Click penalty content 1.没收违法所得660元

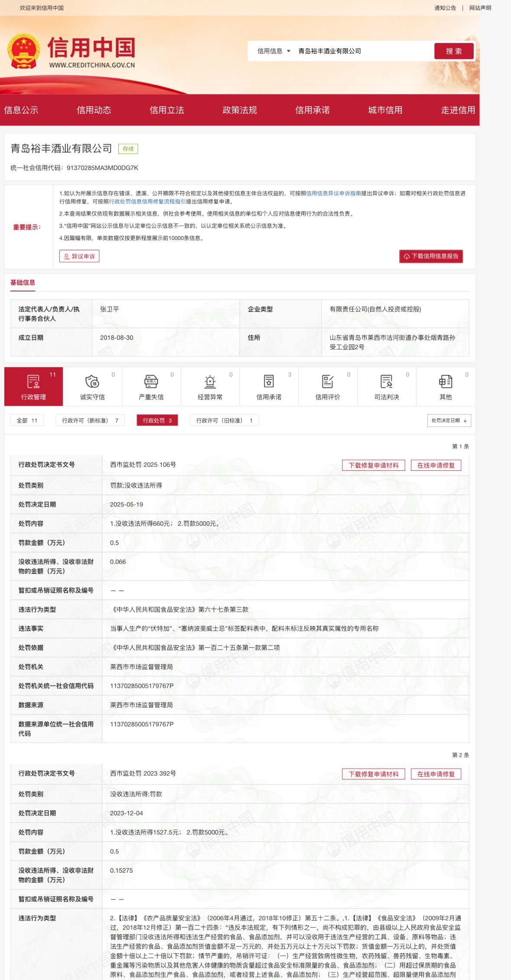click(141, 524)
